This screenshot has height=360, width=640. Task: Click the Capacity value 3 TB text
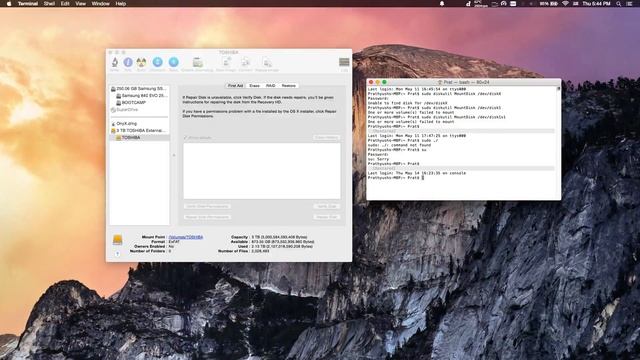pos(279,237)
